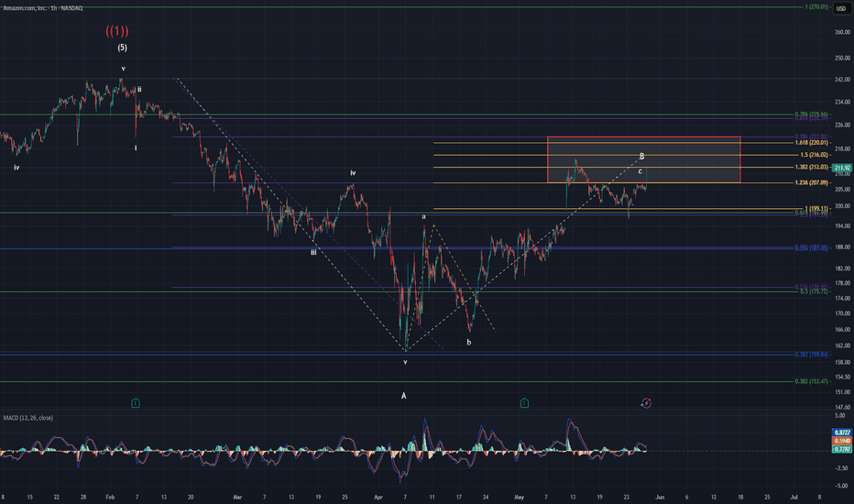854x504 pixels.
Task: Select the i wave label
Action: coord(136,148)
